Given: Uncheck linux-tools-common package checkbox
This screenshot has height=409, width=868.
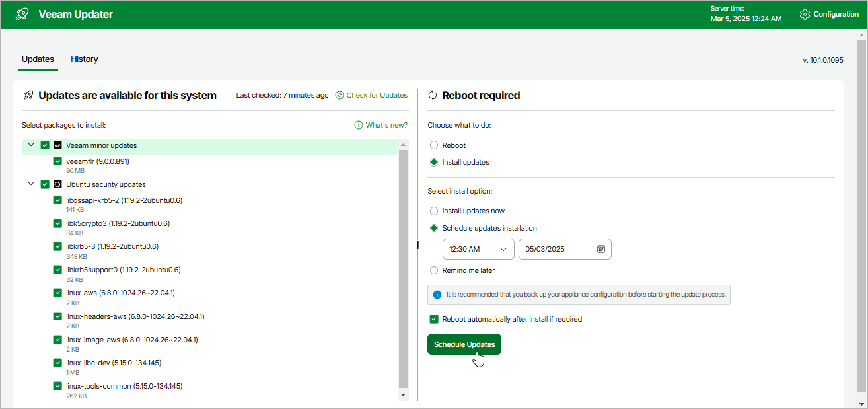Looking at the screenshot, I should (57, 386).
